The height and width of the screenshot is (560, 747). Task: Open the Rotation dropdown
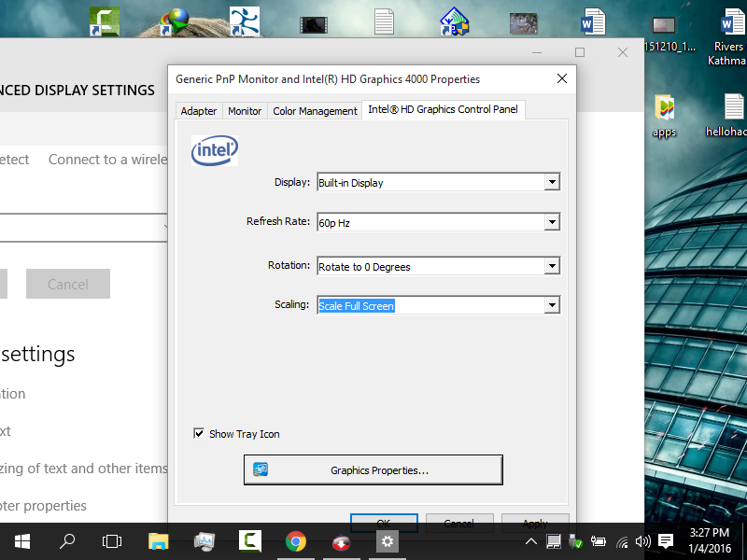(x=552, y=265)
